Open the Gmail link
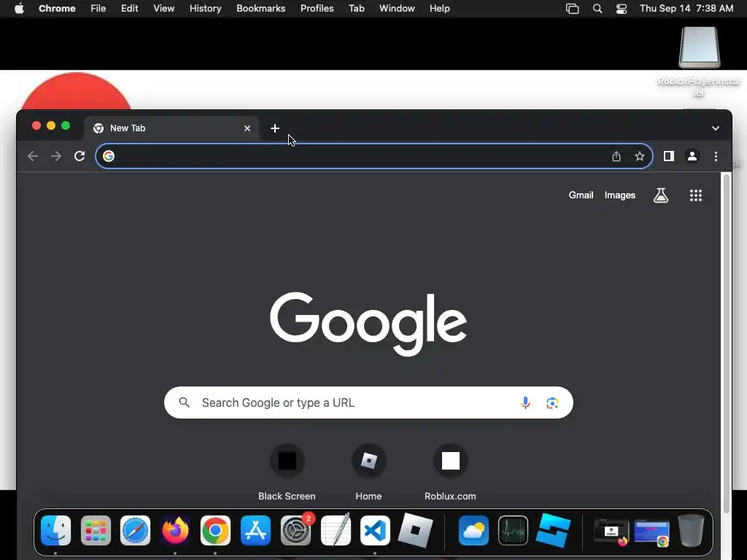747x560 pixels. pyautogui.click(x=581, y=195)
